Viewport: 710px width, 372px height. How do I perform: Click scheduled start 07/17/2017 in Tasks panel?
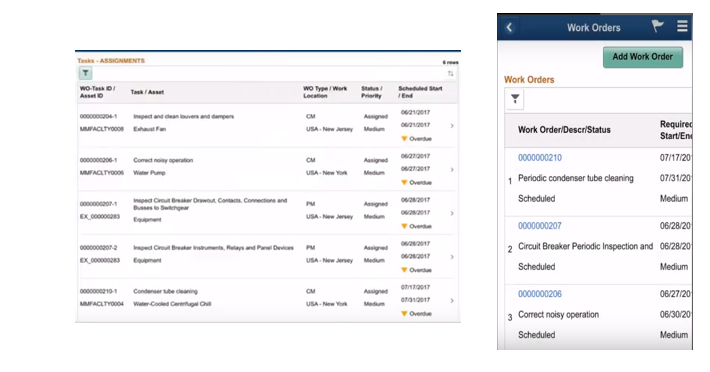coord(415,287)
